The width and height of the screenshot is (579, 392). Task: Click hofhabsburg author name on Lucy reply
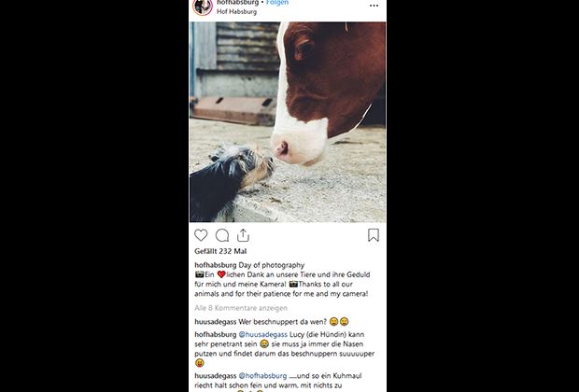pos(216,333)
